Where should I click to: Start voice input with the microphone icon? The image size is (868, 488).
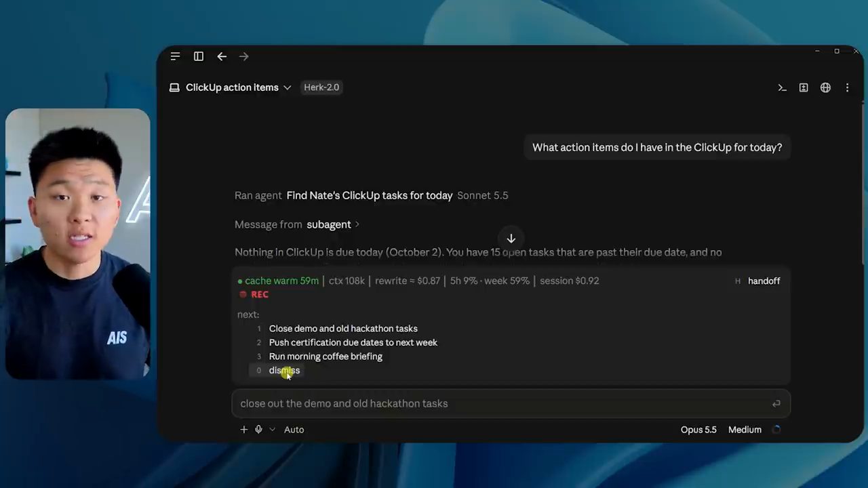[x=258, y=429]
